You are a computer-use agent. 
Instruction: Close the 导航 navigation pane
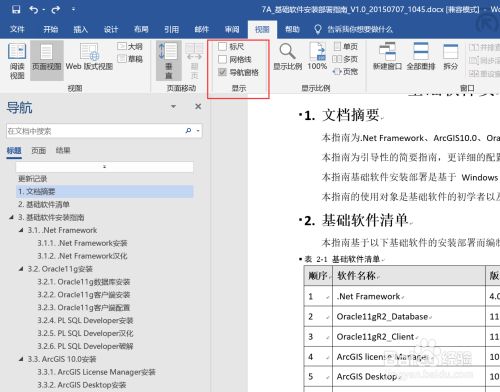click(x=198, y=107)
